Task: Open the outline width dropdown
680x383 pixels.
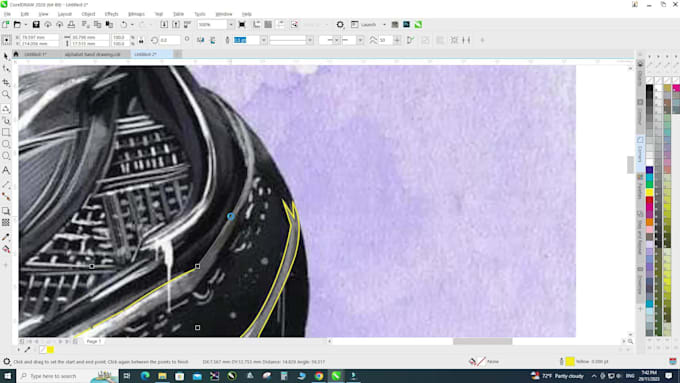Action: pyautogui.click(x=263, y=40)
